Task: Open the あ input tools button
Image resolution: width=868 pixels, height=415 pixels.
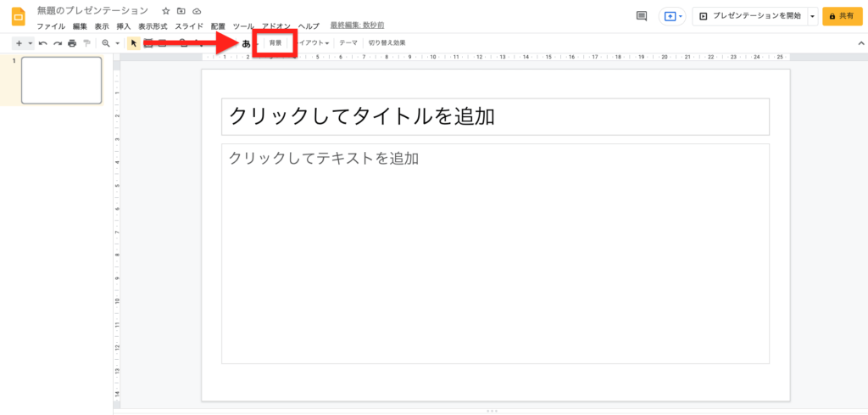Action: click(x=247, y=43)
